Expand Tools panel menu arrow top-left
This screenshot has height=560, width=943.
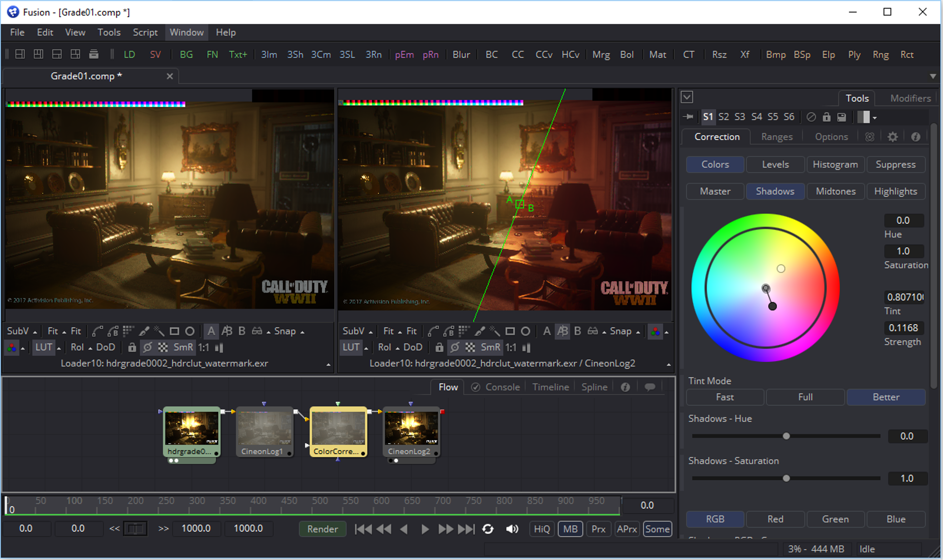pos(687,97)
